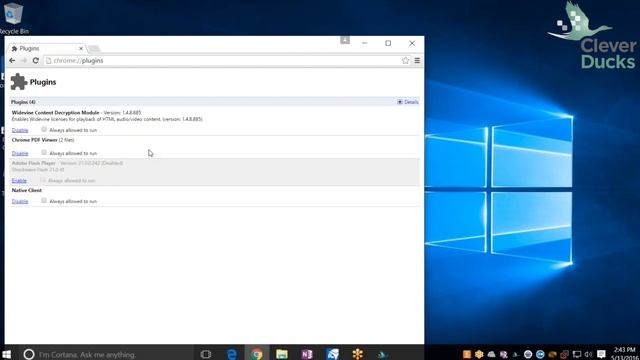Click the tray volume speaker icon

coord(588,354)
